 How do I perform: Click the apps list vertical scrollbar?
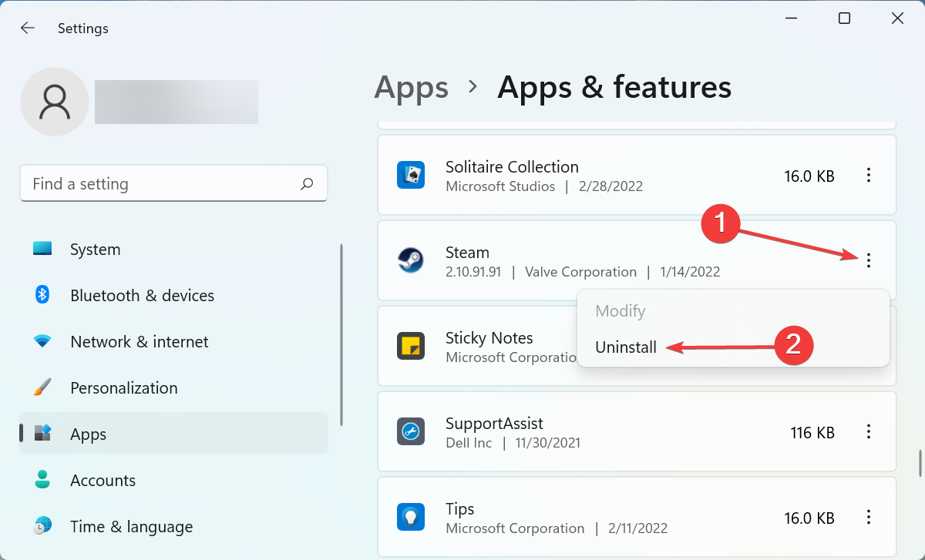click(919, 463)
